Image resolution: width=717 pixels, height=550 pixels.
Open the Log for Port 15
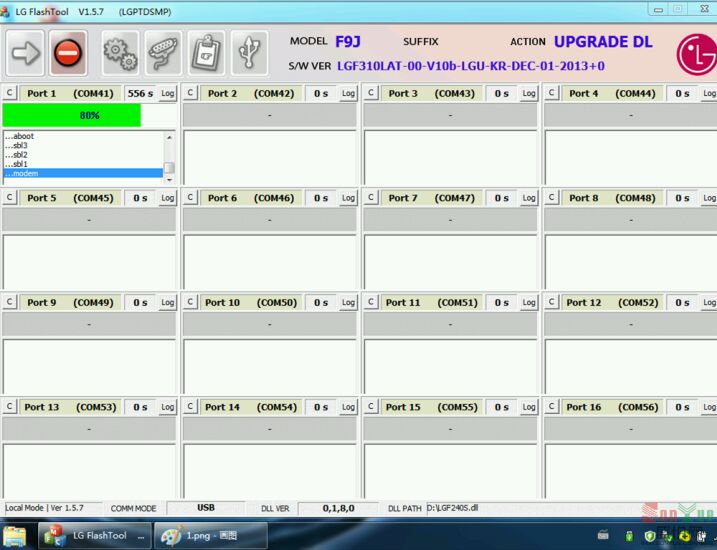(x=529, y=407)
